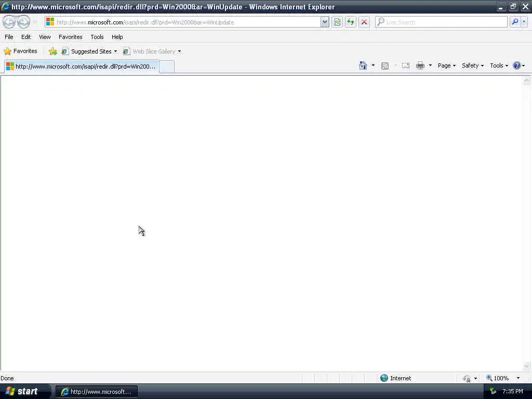532x399 pixels.
Task: Click the Internet zone globe icon
Action: (x=384, y=378)
